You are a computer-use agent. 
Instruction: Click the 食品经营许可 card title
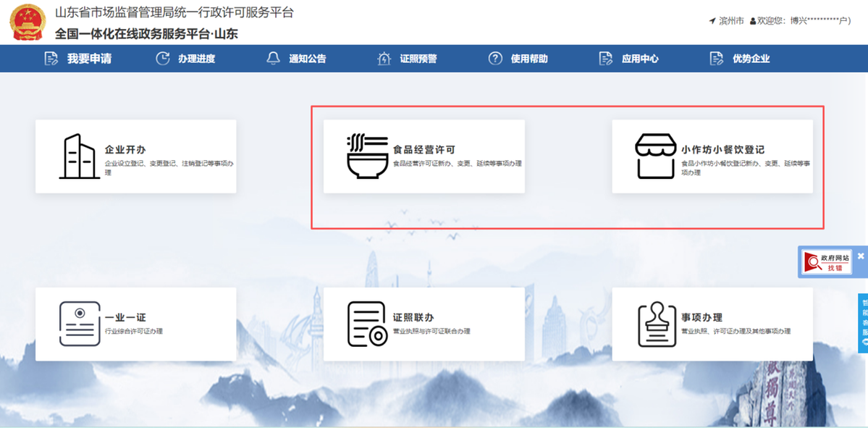point(424,150)
